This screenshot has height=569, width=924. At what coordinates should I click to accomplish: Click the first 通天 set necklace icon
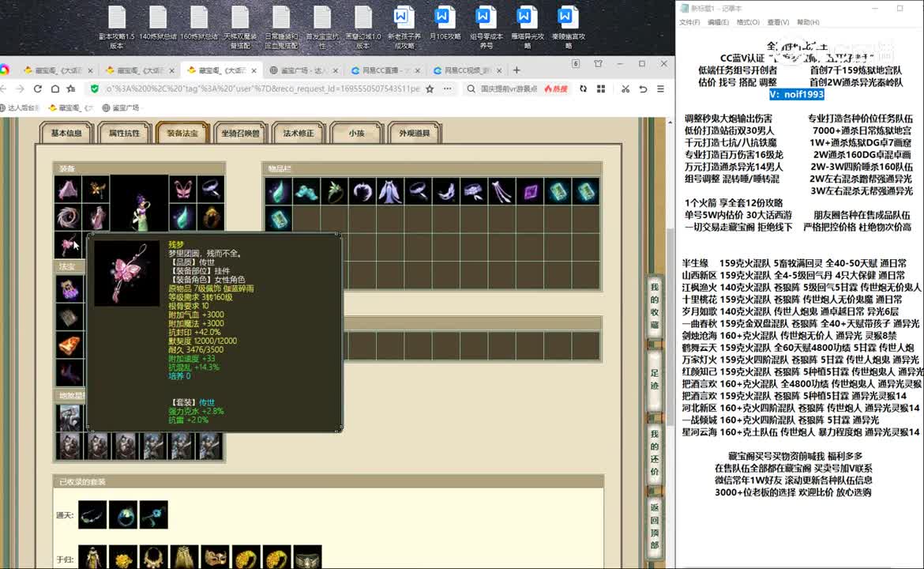pos(92,514)
